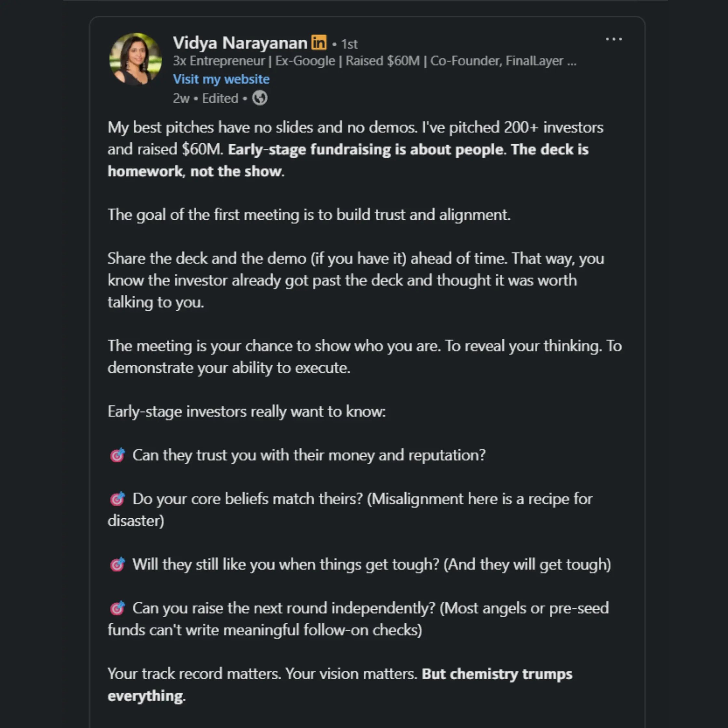Click the globe public visibility icon
Image resolution: width=728 pixels, height=728 pixels.
coord(260,98)
